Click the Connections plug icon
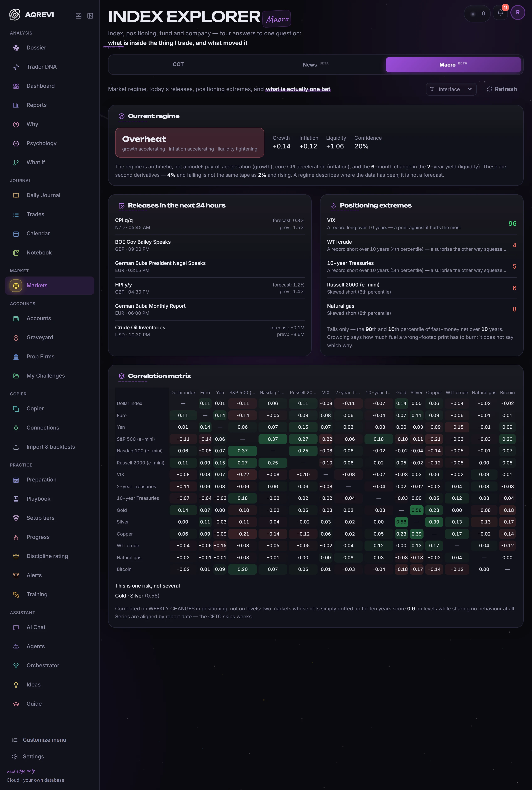532x790 pixels. point(16,428)
